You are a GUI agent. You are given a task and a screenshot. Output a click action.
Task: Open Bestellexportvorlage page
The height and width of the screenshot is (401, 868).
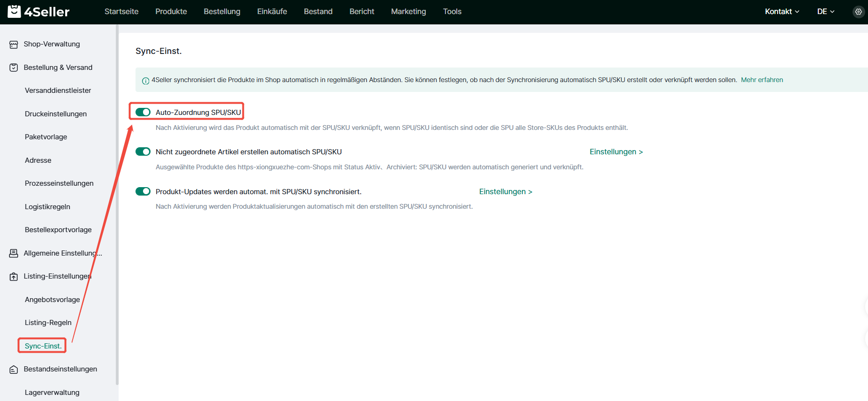(x=58, y=230)
